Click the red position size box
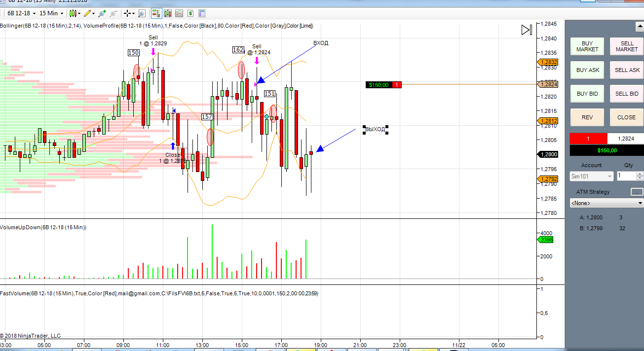This screenshot has width=644, height=351. tap(588, 139)
